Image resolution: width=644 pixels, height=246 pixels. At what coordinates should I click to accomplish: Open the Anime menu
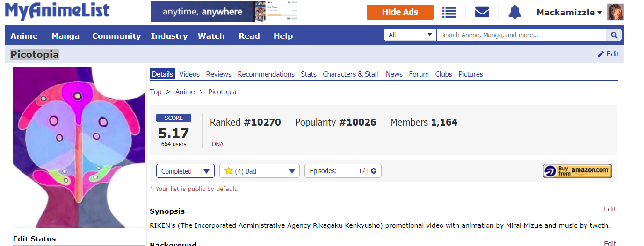tap(24, 36)
